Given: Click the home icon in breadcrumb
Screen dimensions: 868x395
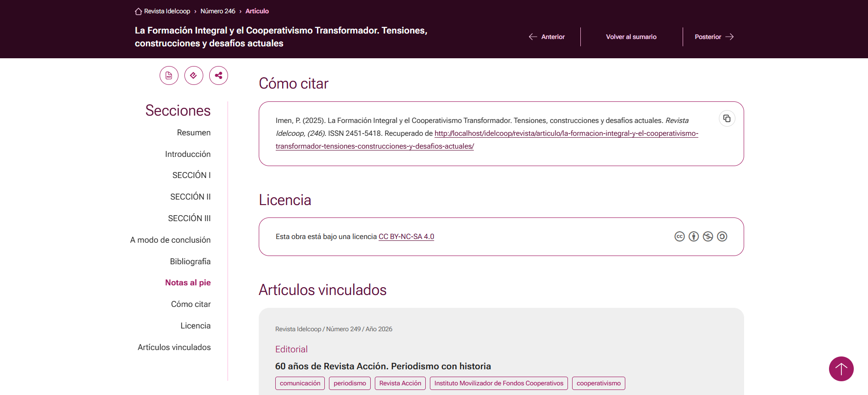Looking at the screenshot, I should point(138,11).
